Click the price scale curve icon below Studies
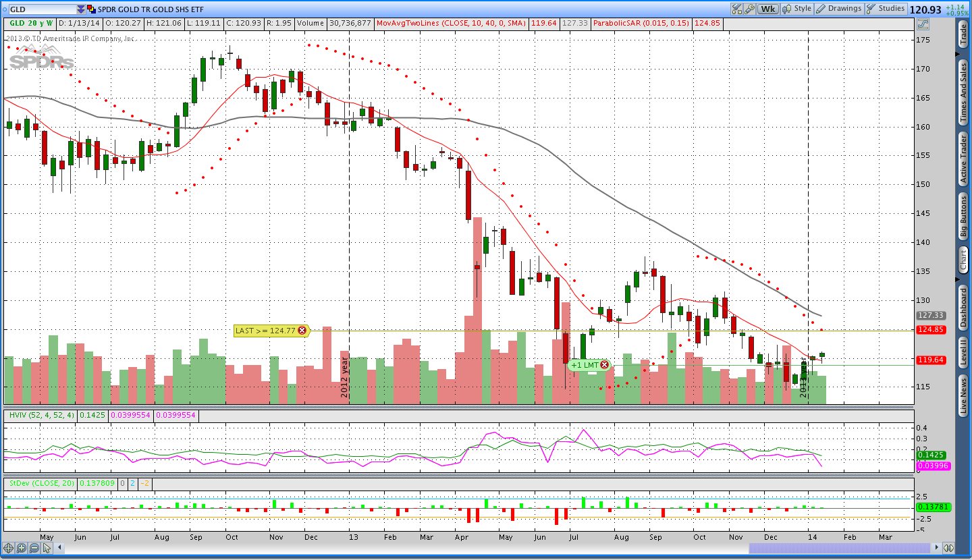The height and width of the screenshot is (560, 972). (x=923, y=24)
